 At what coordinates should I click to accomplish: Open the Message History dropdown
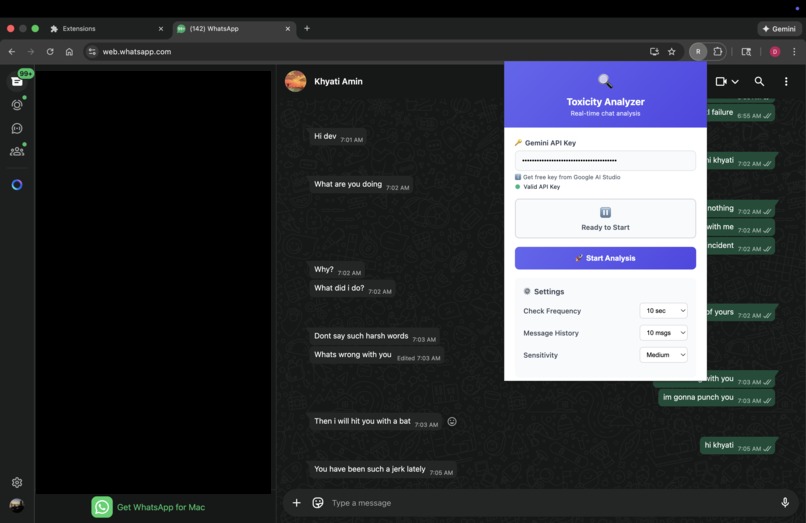pos(663,333)
